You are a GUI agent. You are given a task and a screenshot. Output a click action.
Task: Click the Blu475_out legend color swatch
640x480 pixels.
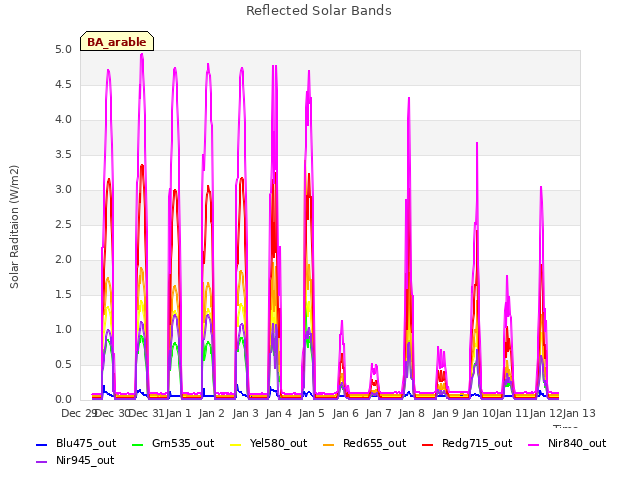pos(42,444)
